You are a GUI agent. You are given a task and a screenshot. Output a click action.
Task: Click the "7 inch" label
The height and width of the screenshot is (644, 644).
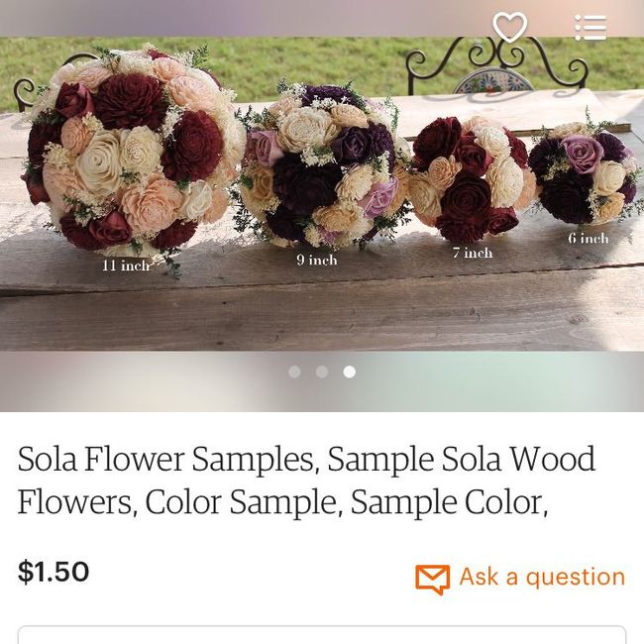[473, 253]
